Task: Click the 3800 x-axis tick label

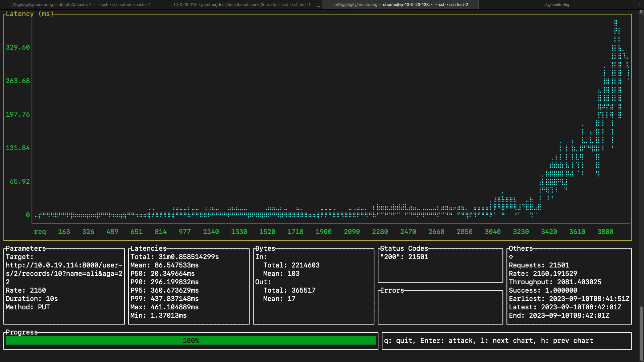Action: click(605, 232)
